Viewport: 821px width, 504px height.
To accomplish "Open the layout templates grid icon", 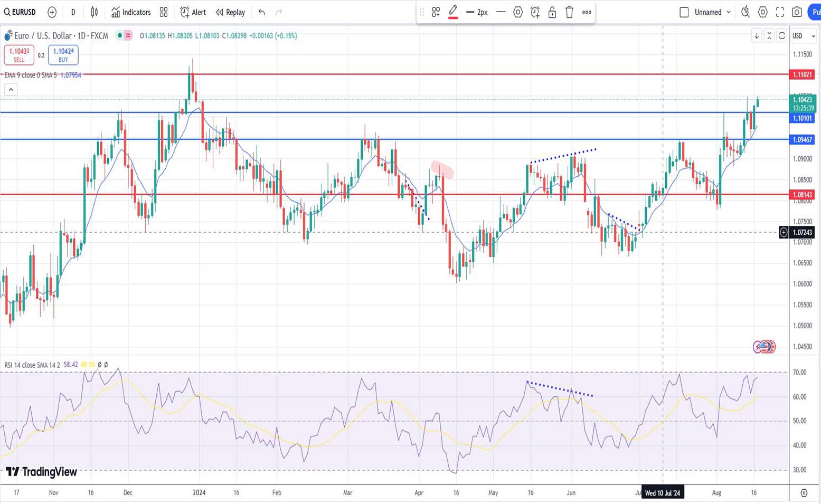I will 164,12.
